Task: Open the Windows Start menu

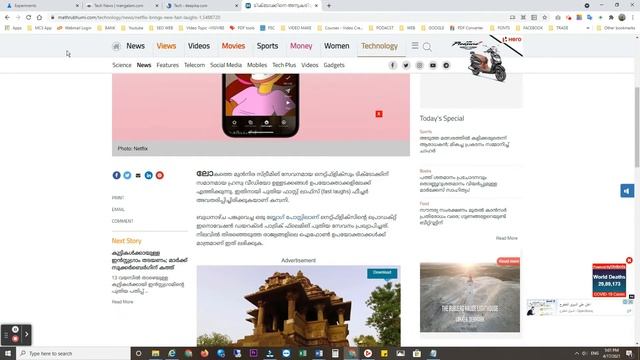Action: click(8, 353)
